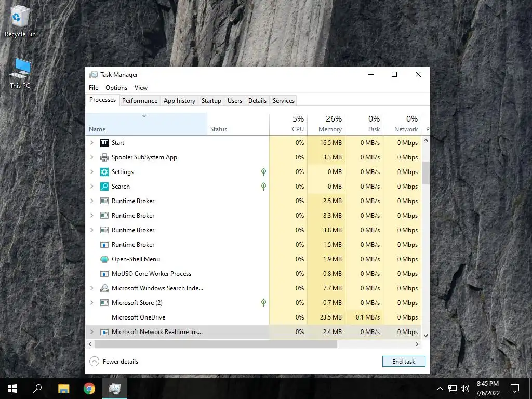This screenshot has height=399, width=532.
Task: Click the Search magnifier process icon
Action: [x=104, y=187]
